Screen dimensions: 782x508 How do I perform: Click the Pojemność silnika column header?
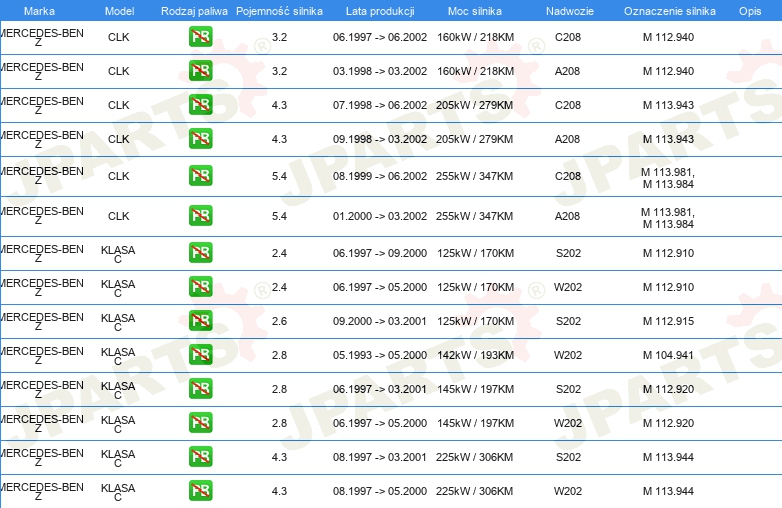coord(279,11)
